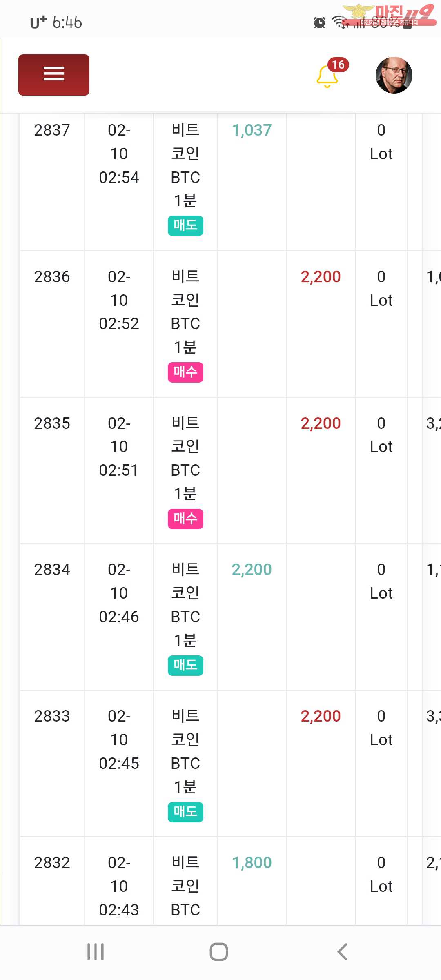The width and height of the screenshot is (441, 980).
Task: Select the green 1,037 amount
Action: 252,130
